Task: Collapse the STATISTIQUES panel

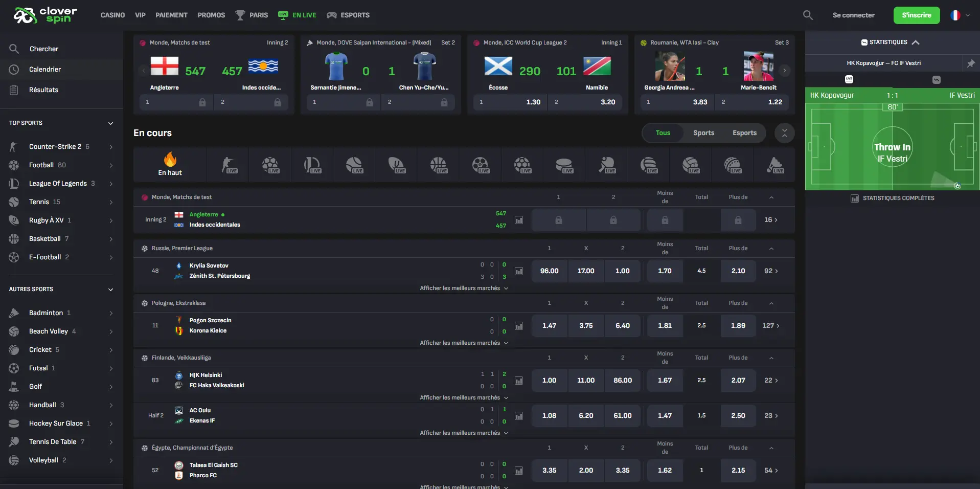Action: point(916,42)
